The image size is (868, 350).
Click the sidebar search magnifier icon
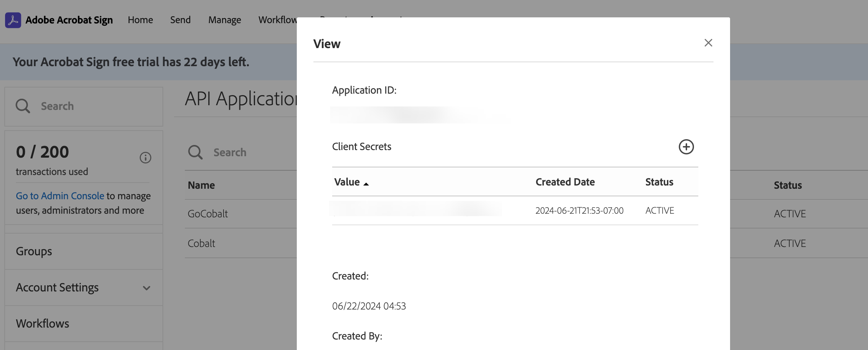click(23, 106)
